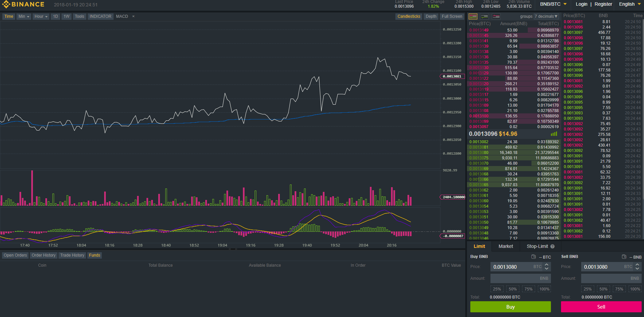Screen dimensions: 644x317
Task: Set buy amount to 50% of balance
Action: 513,289
